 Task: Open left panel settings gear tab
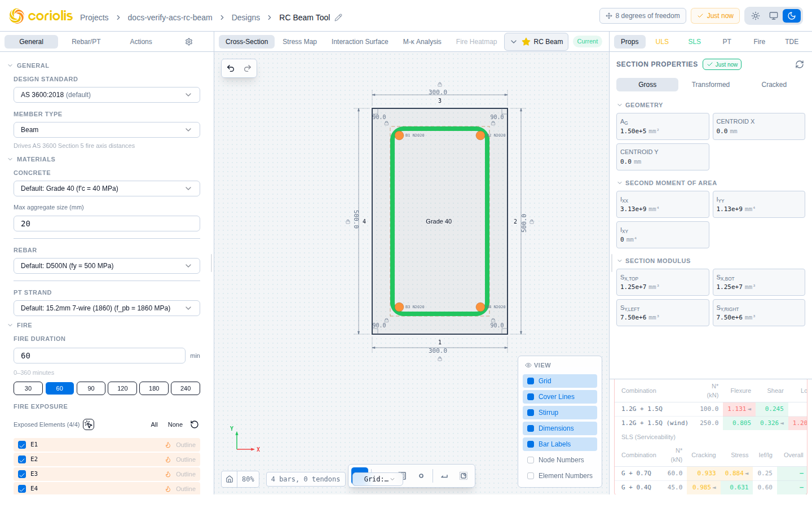tap(189, 42)
